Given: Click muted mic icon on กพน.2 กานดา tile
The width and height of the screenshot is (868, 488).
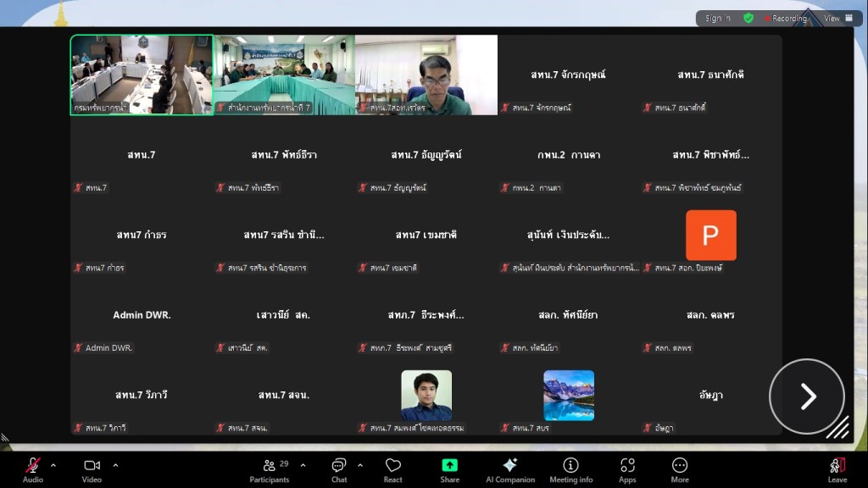Looking at the screenshot, I should (x=505, y=187).
